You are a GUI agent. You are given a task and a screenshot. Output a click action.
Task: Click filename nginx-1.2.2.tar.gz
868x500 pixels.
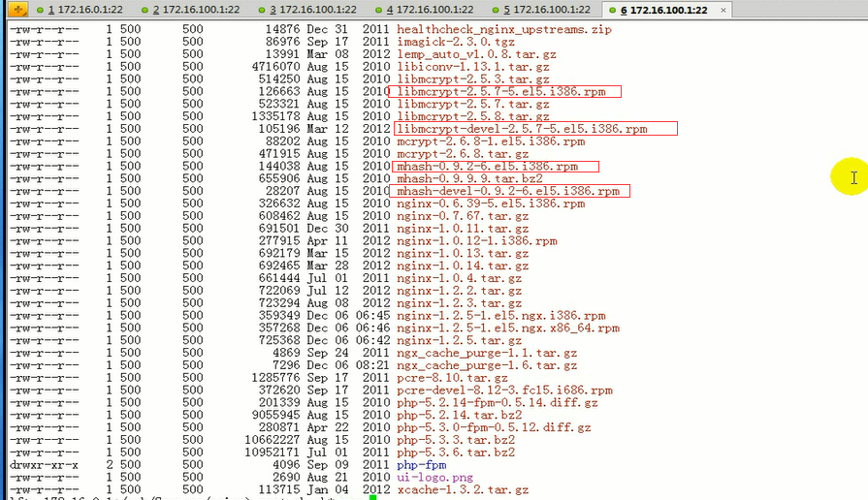[x=459, y=291]
